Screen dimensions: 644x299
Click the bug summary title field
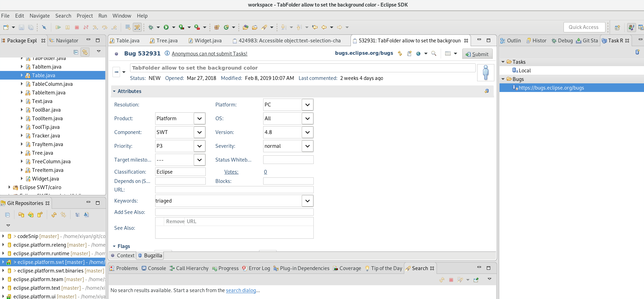[303, 68]
